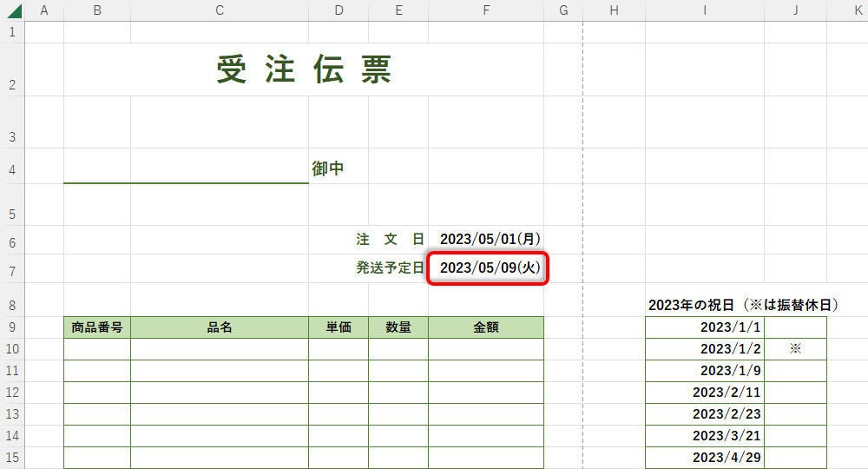868x469 pixels.
Task: Select the 単価 header cell
Action: (338, 327)
